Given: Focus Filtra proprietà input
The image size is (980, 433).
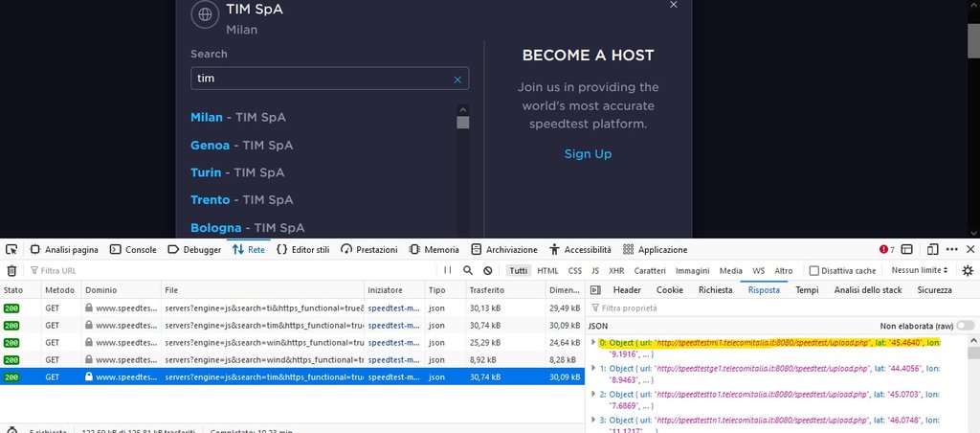Looking at the screenshot, I should [781, 308].
